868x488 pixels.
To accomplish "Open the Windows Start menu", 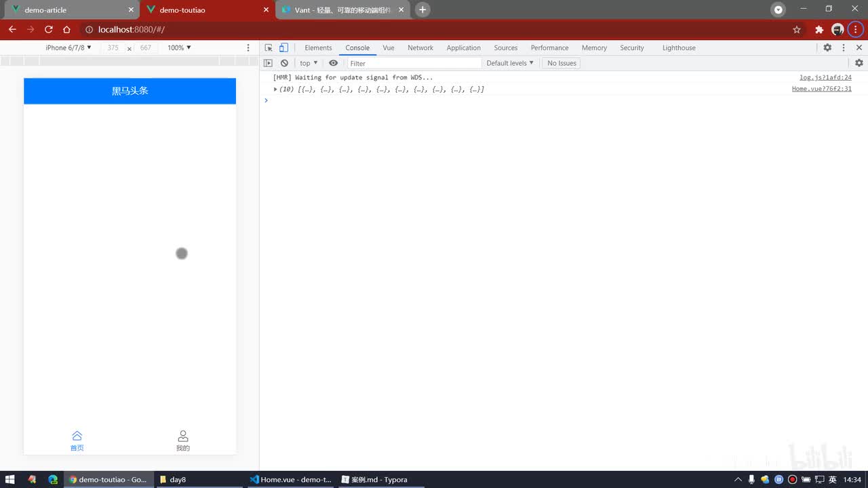I will [x=10, y=479].
